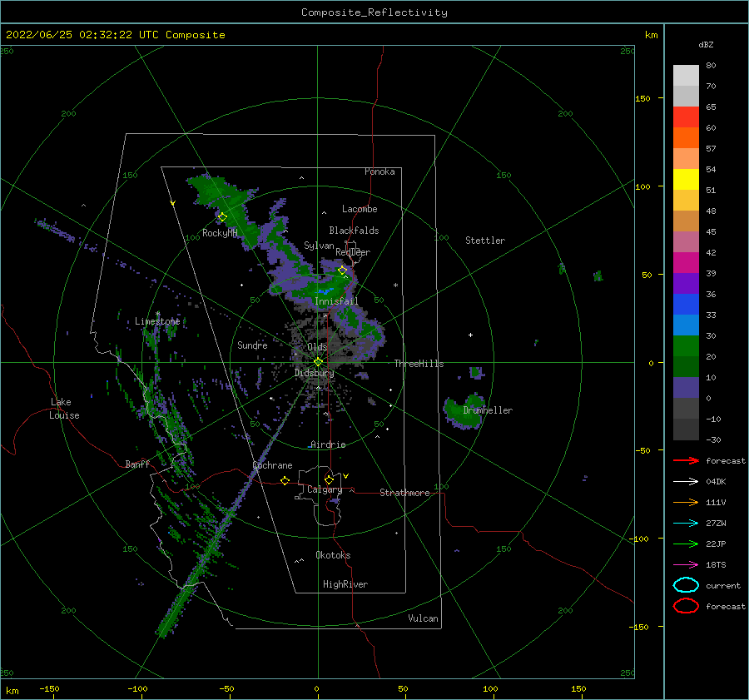The width and height of the screenshot is (749, 700).
Task: Click the dBZ legend heading
Action: tap(706, 45)
